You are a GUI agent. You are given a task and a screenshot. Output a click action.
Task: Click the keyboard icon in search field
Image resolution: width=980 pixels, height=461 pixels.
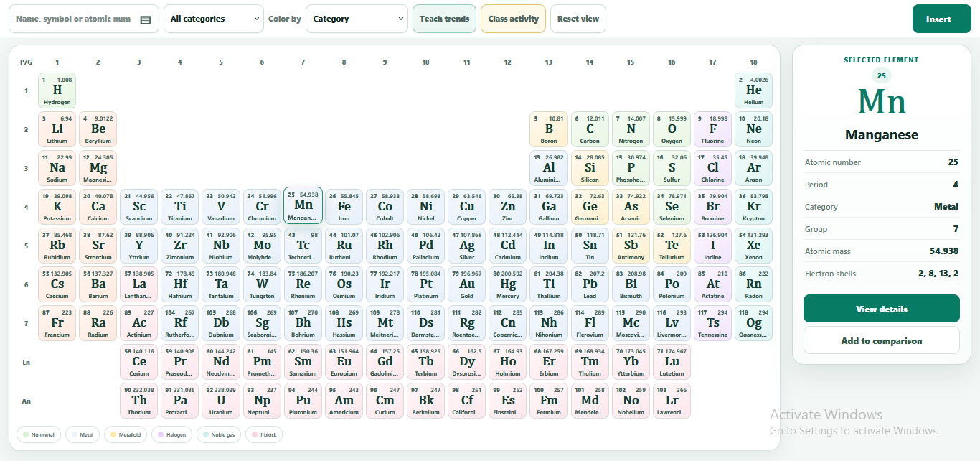pyautogui.click(x=146, y=19)
